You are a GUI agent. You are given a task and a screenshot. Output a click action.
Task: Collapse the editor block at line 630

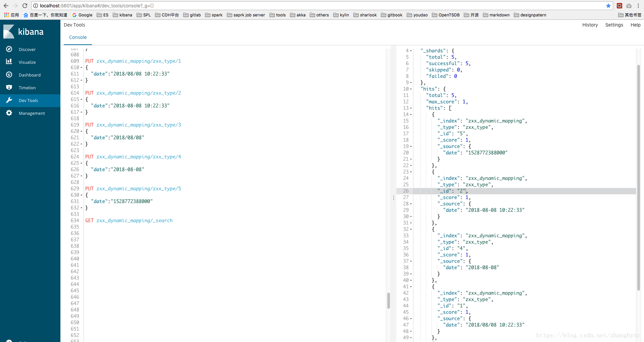click(x=81, y=195)
